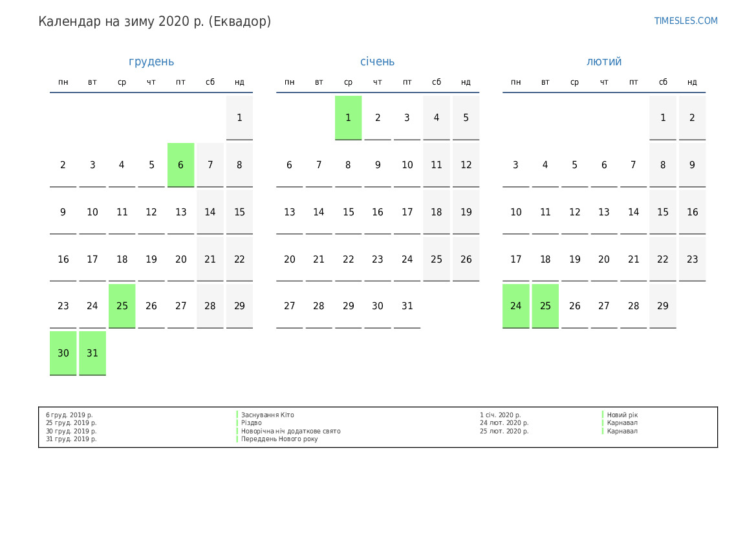This screenshot has width=756, height=535.
Task: Click legend date '6 груд. 2019 р.'
Action: [x=69, y=415]
